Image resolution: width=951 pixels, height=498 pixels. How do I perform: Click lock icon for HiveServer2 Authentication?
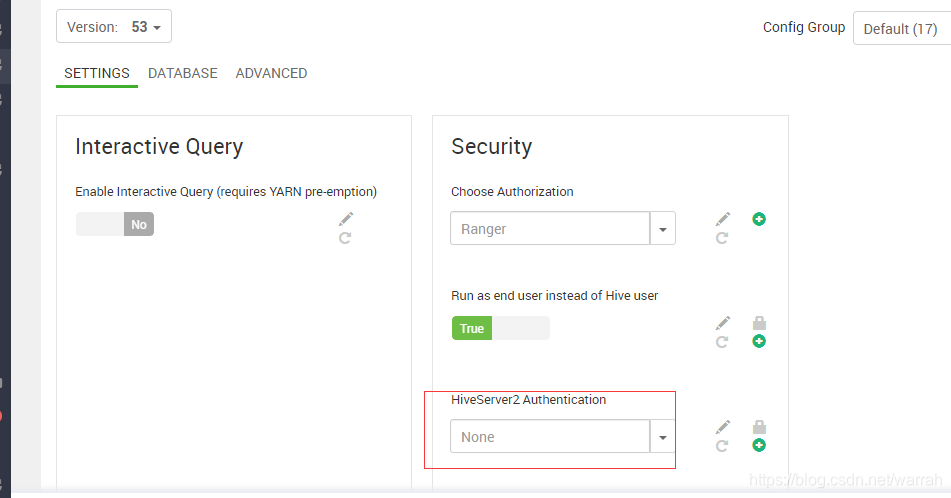click(759, 426)
